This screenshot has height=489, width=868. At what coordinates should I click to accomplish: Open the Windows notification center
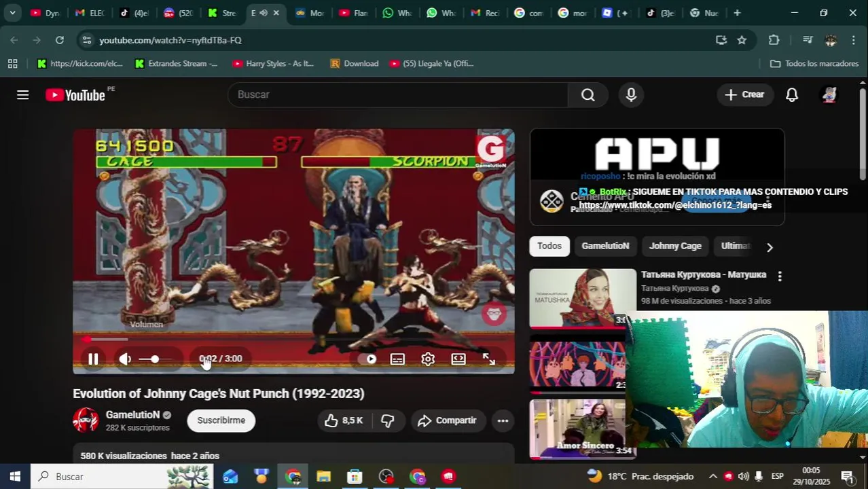tap(847, 476)
